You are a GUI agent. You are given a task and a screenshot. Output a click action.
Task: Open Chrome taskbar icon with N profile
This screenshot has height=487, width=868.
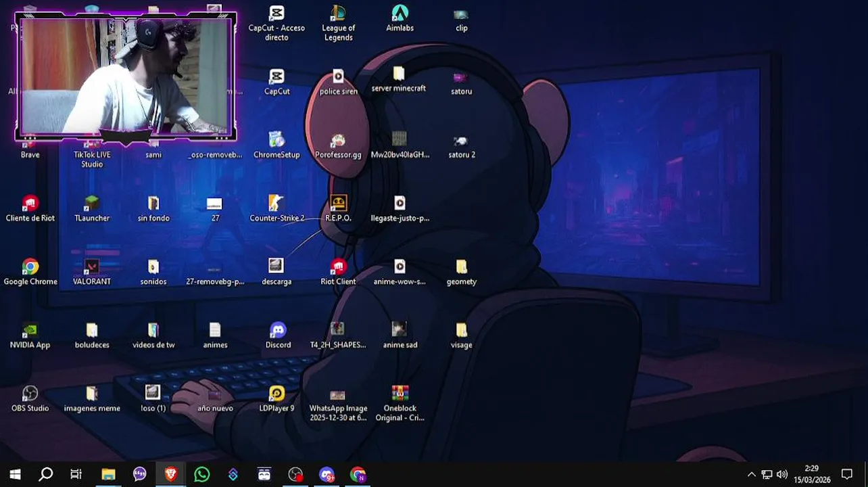point(358,474)
